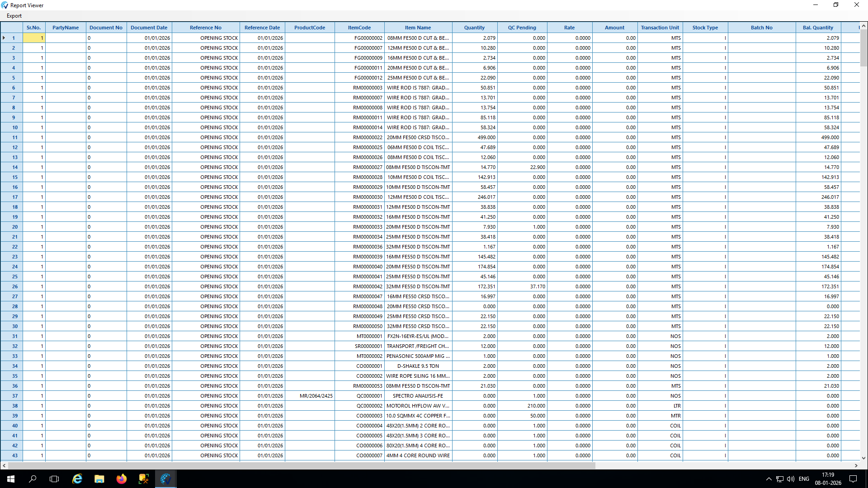Screen dimensions: 868x488
Task: Open File Explorer from the taskbar
Action: pos(99,479)
